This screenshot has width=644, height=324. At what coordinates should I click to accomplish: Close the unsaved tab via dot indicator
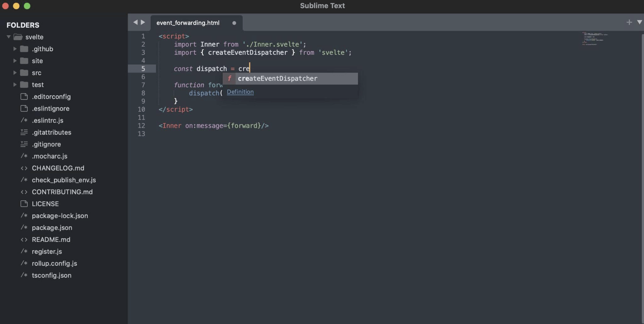pyautogui.click(x=234, y=23)
